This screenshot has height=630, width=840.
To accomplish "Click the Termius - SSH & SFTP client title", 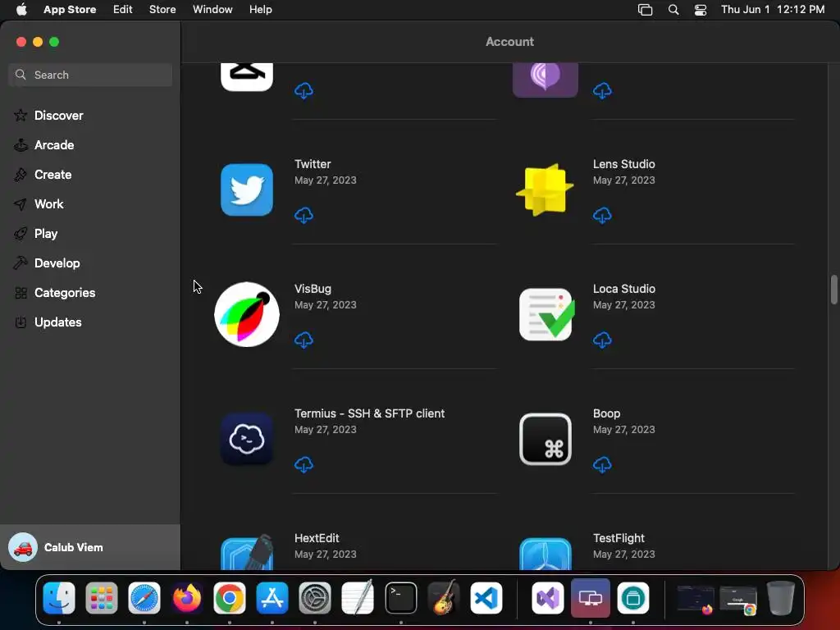I will pyautogui.click(x=369, y=413).
